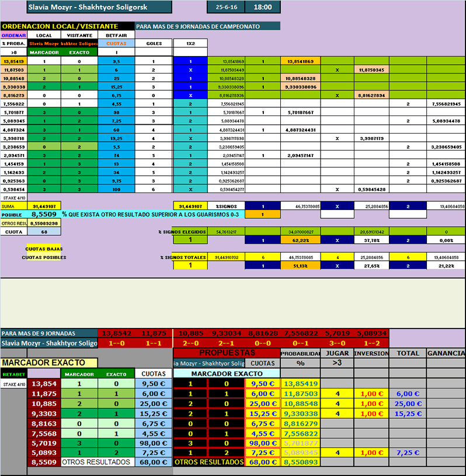The image size is (466, 476).
Task: Click the blue Betfair odds cell 19,25
Action: 116,138
